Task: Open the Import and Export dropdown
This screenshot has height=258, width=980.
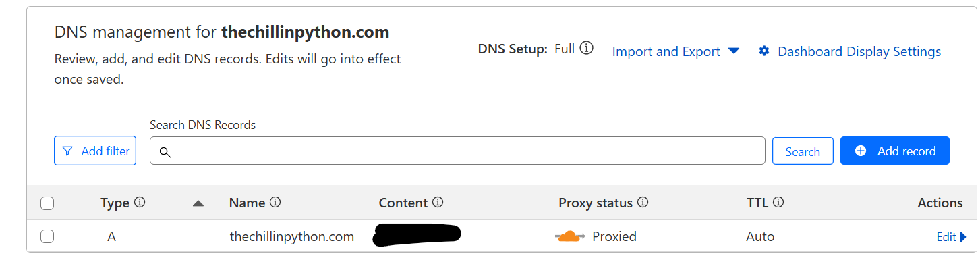Action: (x=676, y=51)
